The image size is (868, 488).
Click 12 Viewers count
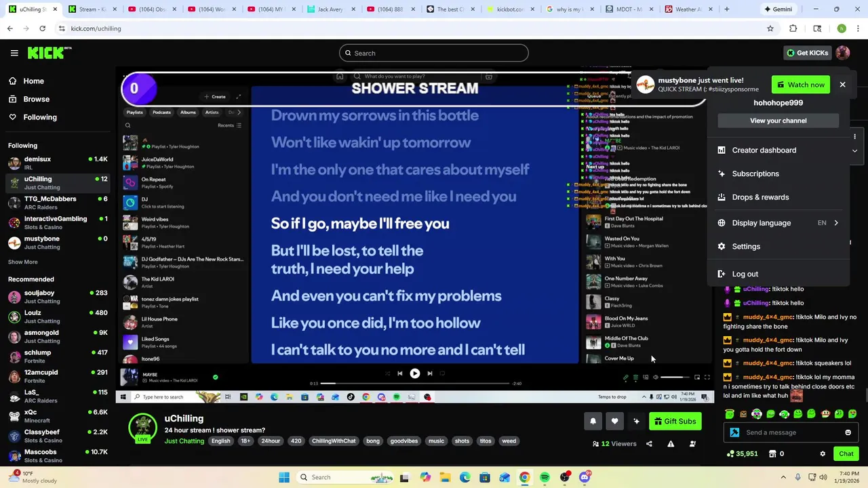tap(614, 444)
